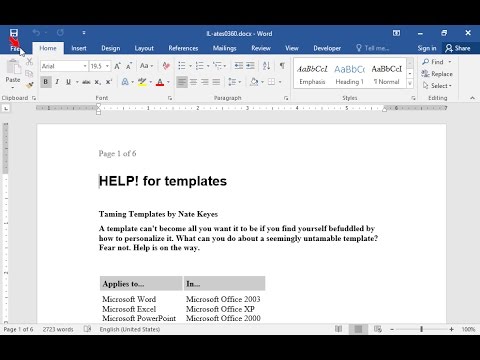Expand the Styles gallery More arrow
This screenshot has width=480, height=360.
410,84
